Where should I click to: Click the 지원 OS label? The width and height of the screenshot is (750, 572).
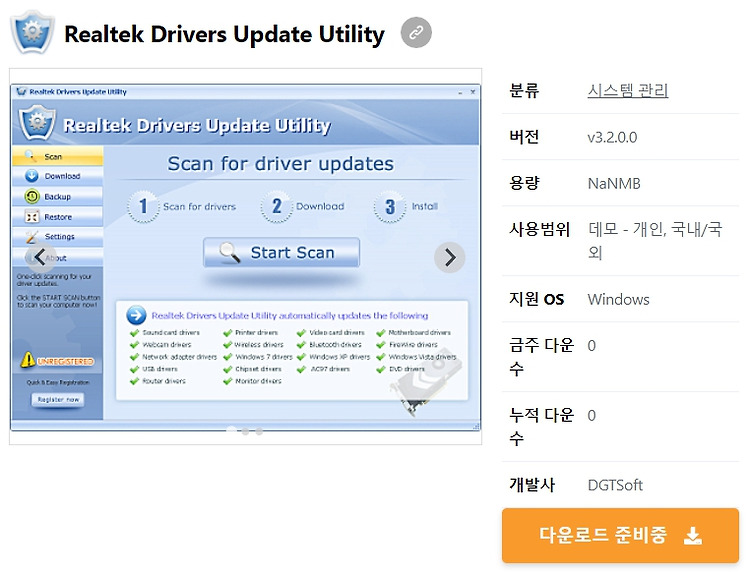[x=537, y=299]
